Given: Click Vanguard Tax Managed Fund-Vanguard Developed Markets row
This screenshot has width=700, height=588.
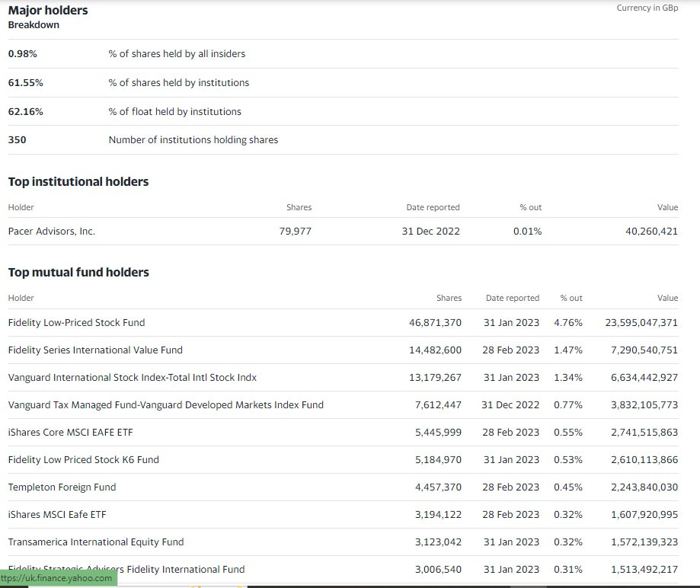Looking at the screenshot, I should (x=344, y=405).
